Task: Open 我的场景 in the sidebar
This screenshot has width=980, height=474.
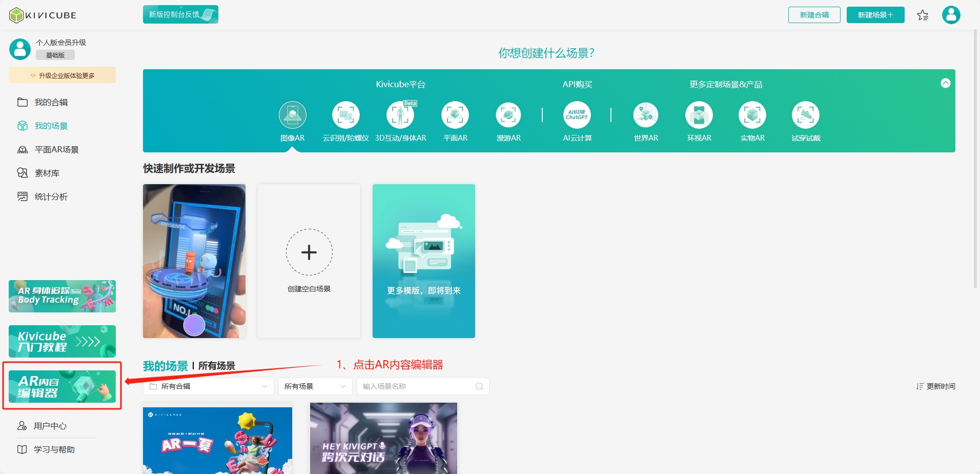Action: coord(51,126)
